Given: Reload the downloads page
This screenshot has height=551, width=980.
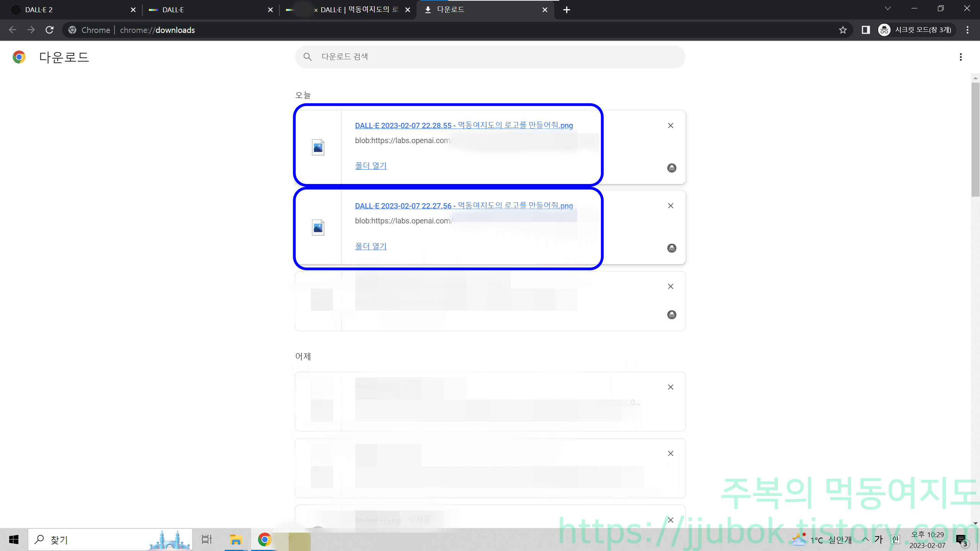Looking at the screenshot, I should pyautogui.click(x=49, y=30).
